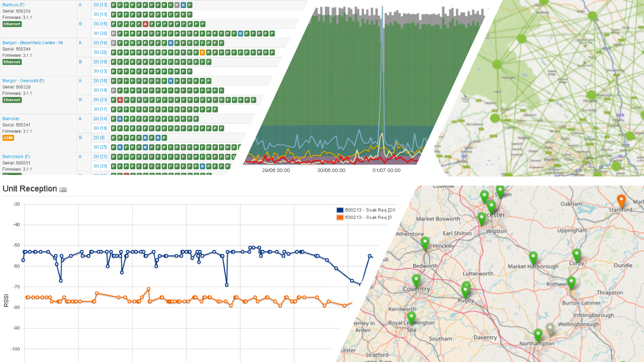Viewport: 644px width, 362px height.
Task: Click the orange GSM badge under Barnsley
Action: tap(8, 138)
